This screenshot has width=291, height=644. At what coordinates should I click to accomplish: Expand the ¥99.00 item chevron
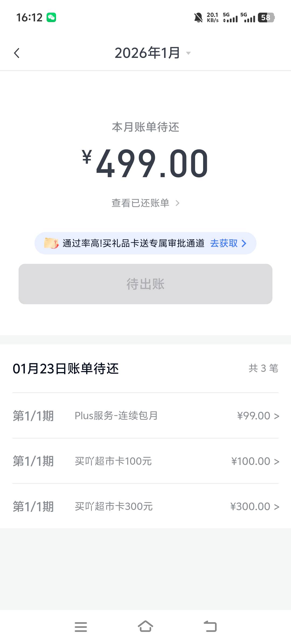(x=277, y=416)
